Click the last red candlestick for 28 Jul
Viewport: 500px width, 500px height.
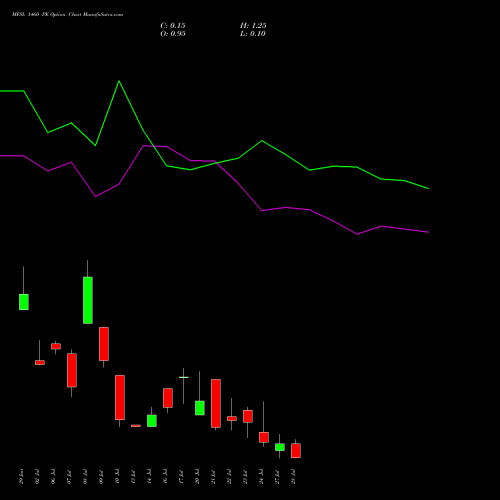[x=296, y=451]
